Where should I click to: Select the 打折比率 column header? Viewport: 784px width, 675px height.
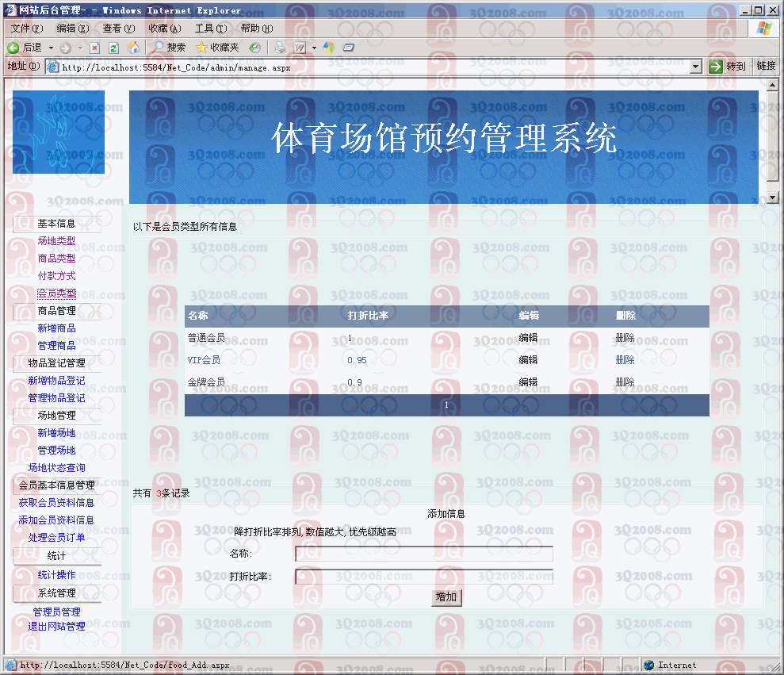tap(368, 316)
